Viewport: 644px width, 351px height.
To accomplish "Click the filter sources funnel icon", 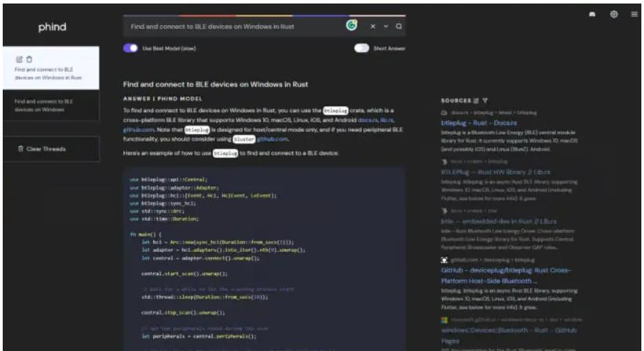I will tap(485, 101).
